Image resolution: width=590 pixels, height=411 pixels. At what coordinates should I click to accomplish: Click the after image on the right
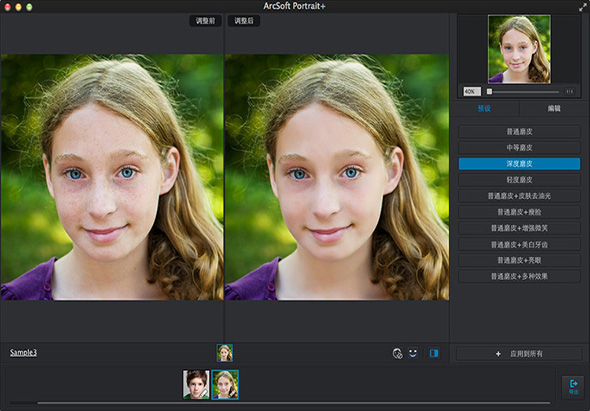(337, 177)
